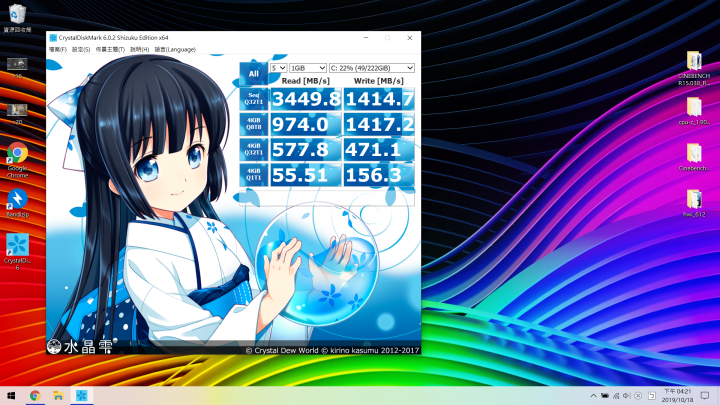Click the volume speaker tray icon
This screenshot has width=720, height=405.
(x=627, y=395)
